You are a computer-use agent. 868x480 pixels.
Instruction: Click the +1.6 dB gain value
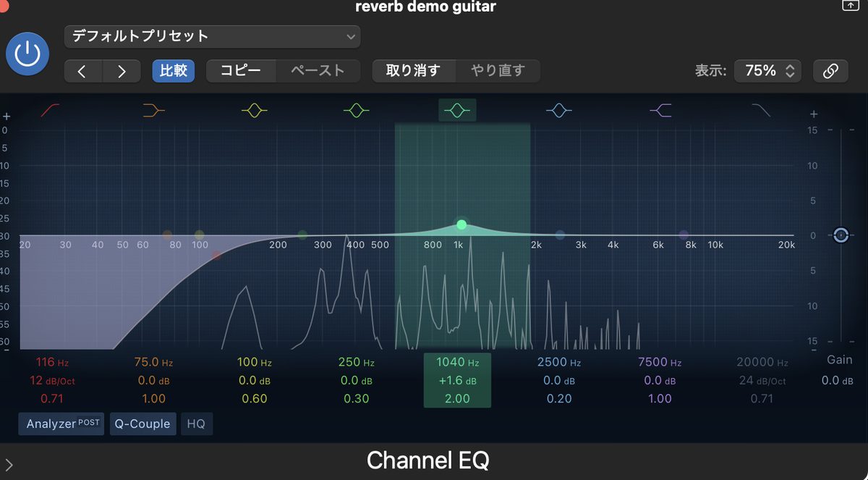(x=457, y=381)
